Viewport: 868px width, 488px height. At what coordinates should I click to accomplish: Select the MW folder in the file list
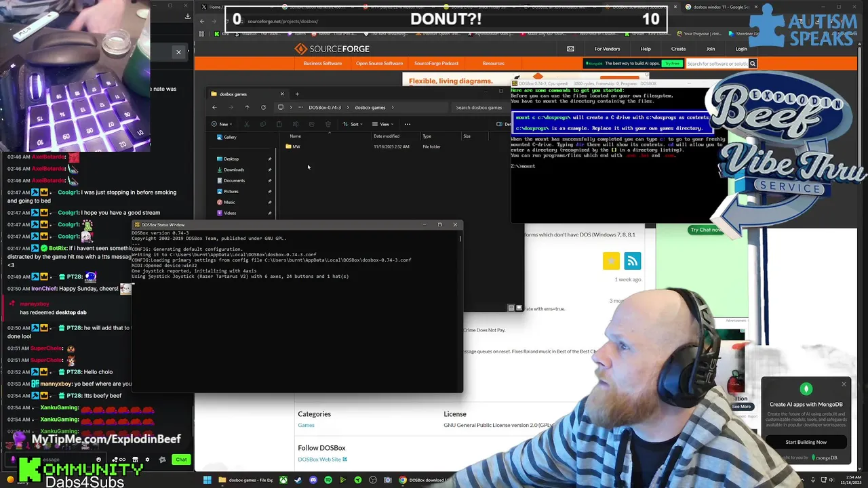point(293,146)
